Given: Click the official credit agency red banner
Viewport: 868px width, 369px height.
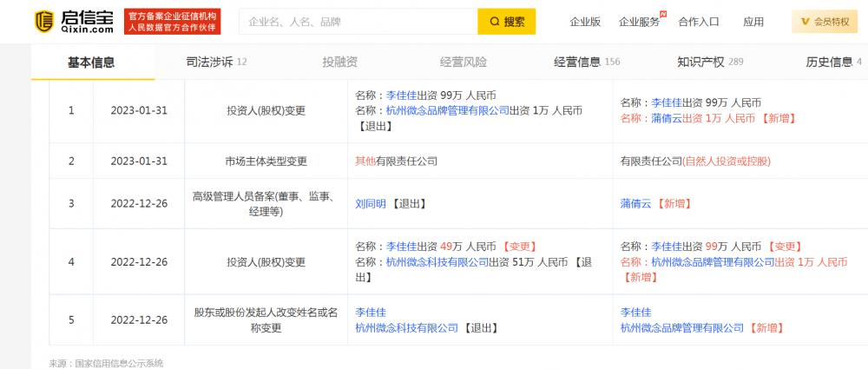Looking at the screenshot, I should tap(172, 22).
